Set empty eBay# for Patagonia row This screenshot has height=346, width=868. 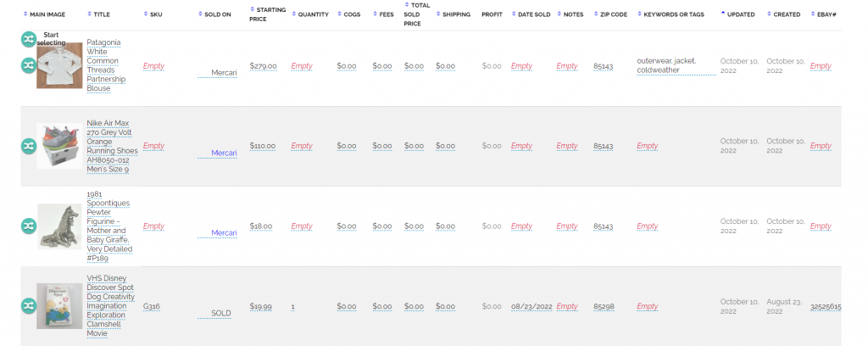[821, 66]
